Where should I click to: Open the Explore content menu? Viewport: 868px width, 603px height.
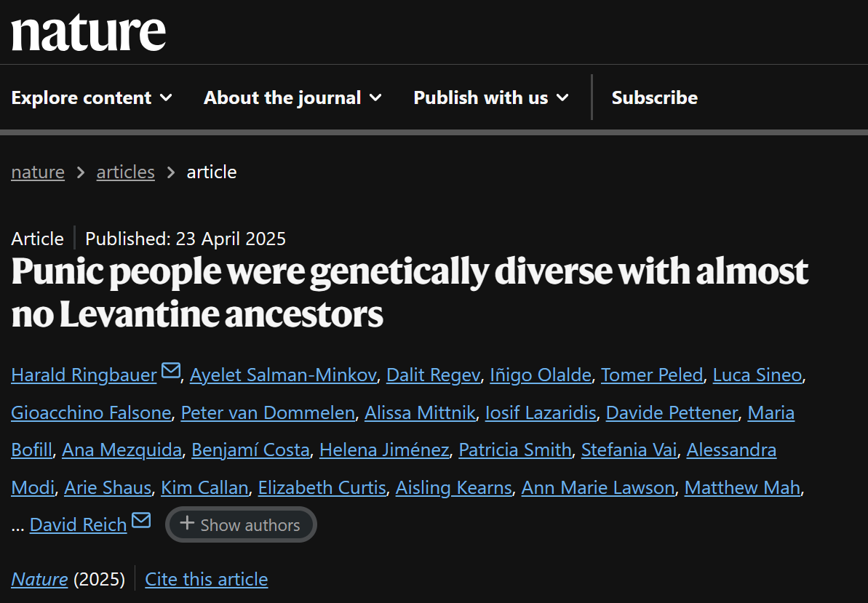click(92, 98)
